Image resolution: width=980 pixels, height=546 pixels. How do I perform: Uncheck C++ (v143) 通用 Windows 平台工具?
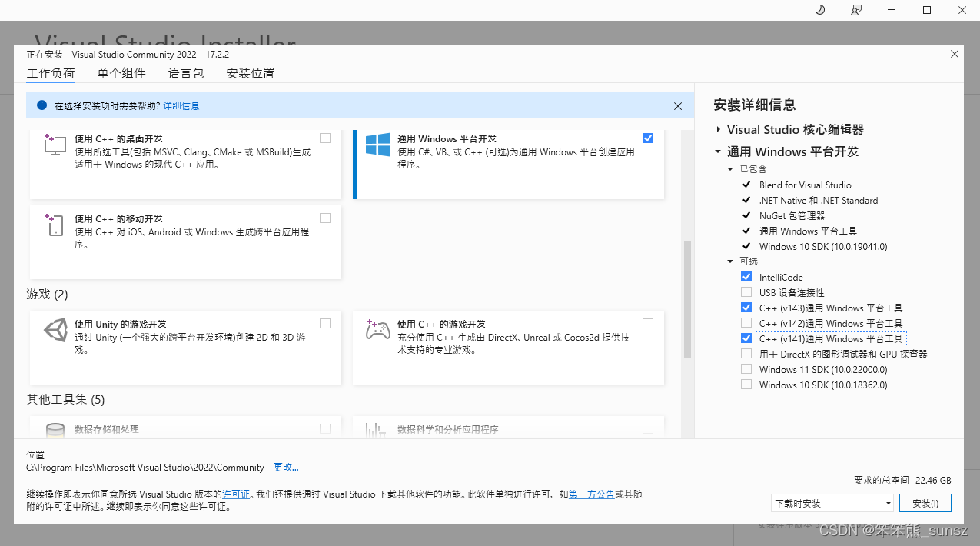pyautogui.click(x=746, y=308)
